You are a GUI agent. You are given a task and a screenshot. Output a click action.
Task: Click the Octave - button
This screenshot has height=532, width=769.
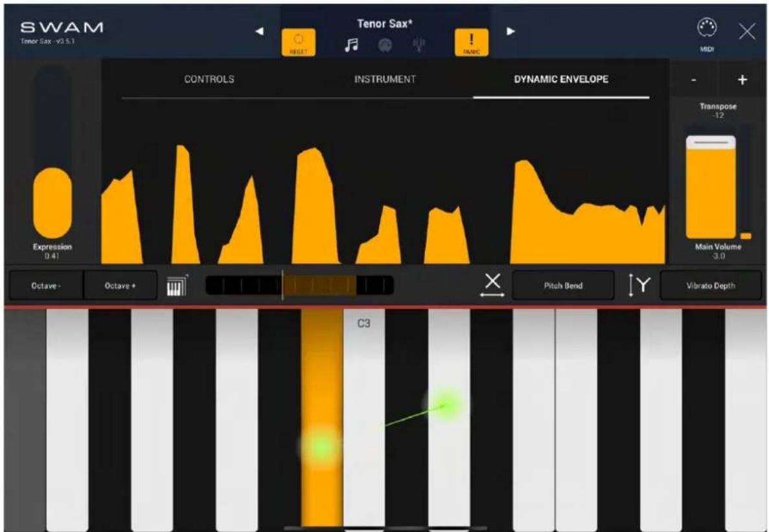pyautogui.click(x=46, y=286)
